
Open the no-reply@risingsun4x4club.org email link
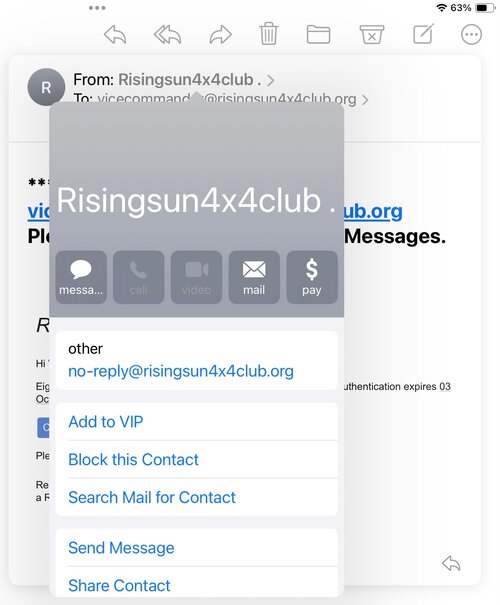pyautogui.click(x=181, y=371)
